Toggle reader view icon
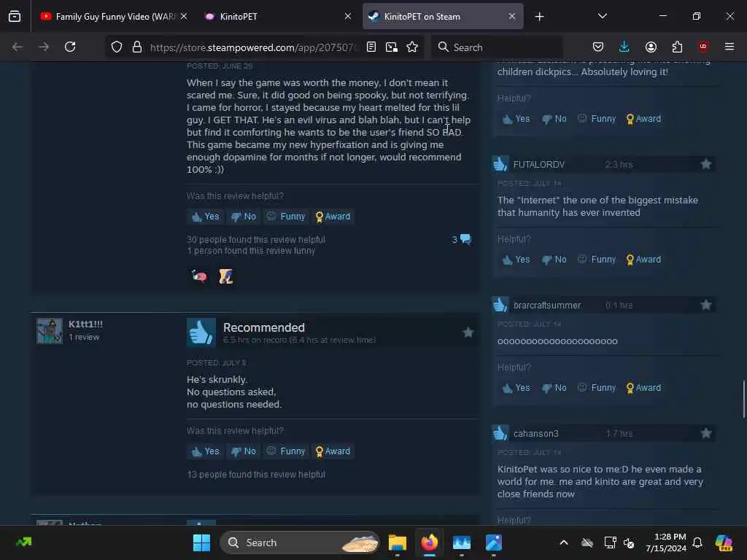This screenshot has height=560, width=747. pos(371,47)
